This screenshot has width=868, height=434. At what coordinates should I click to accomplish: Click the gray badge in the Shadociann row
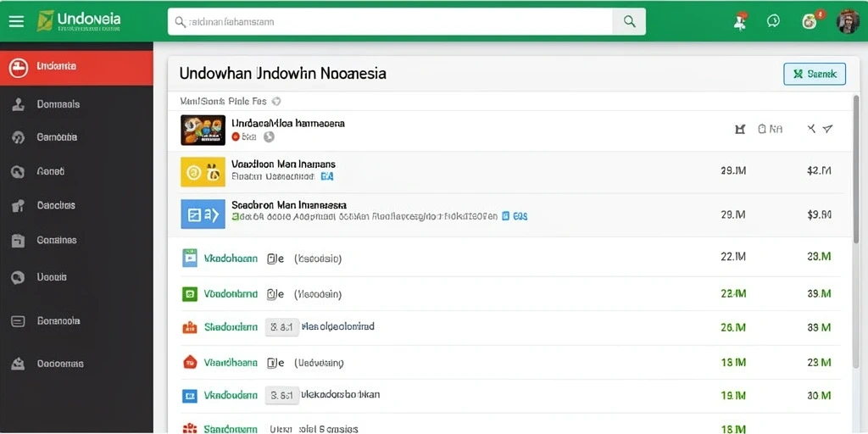(281, 328)
